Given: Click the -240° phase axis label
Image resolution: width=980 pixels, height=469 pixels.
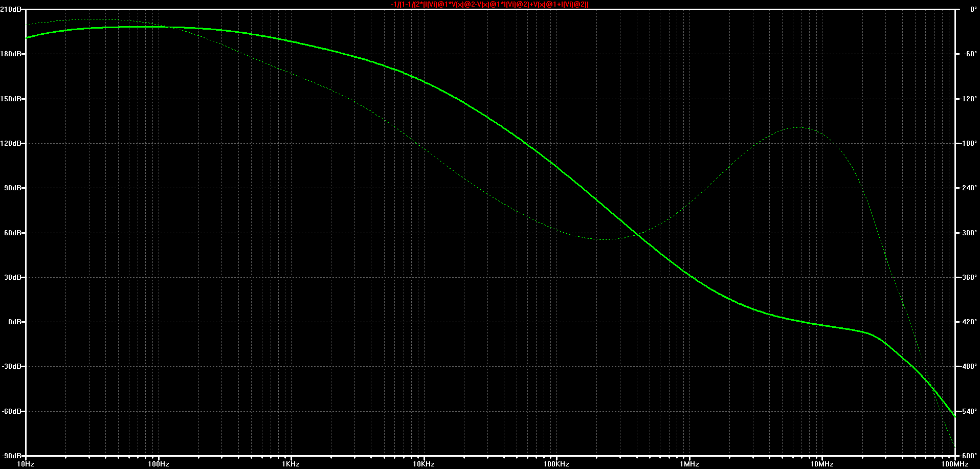Looking at the screenshot, I should click(x=968, y=188).
